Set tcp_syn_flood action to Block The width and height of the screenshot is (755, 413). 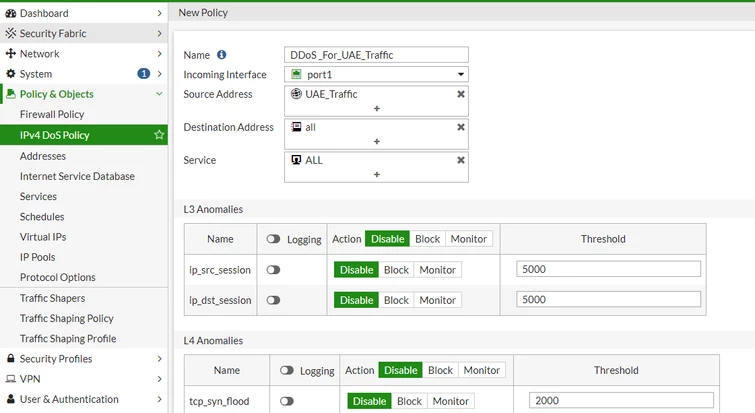pyautogui.click(x=409, y=401)
